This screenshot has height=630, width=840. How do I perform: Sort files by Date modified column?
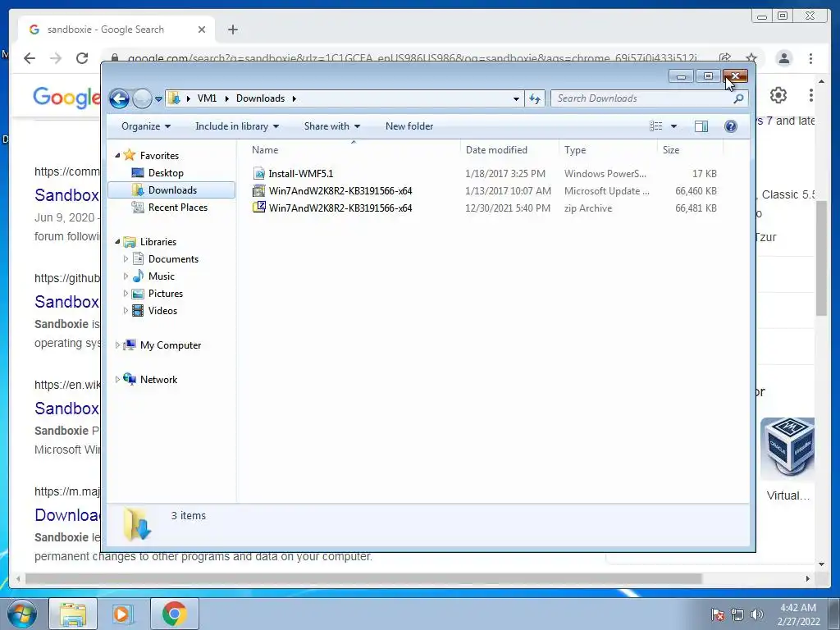tap(509, 150)
